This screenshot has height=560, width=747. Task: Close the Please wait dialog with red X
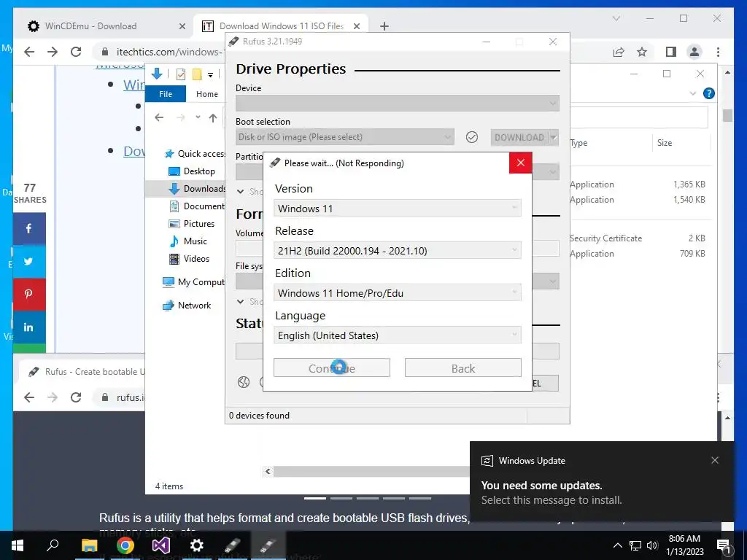click(520, 163)
